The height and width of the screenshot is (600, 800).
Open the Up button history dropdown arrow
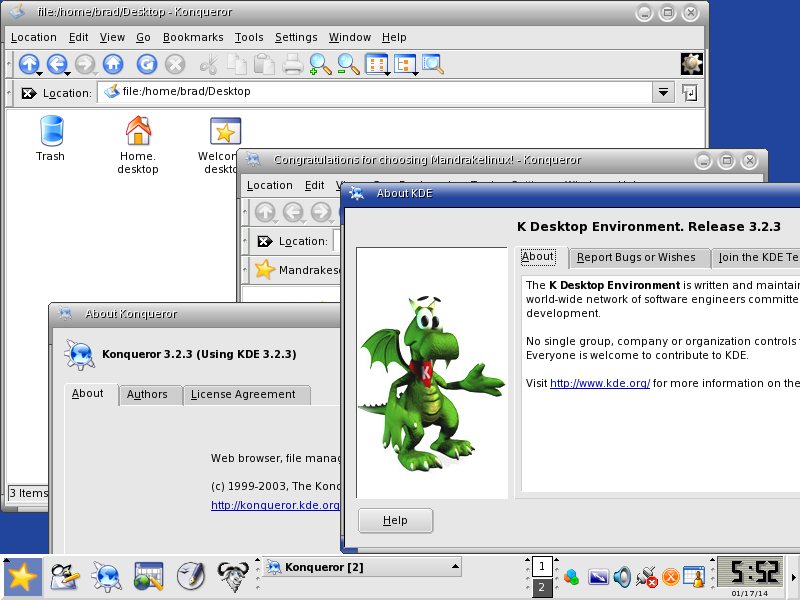(x=39, y=74)
